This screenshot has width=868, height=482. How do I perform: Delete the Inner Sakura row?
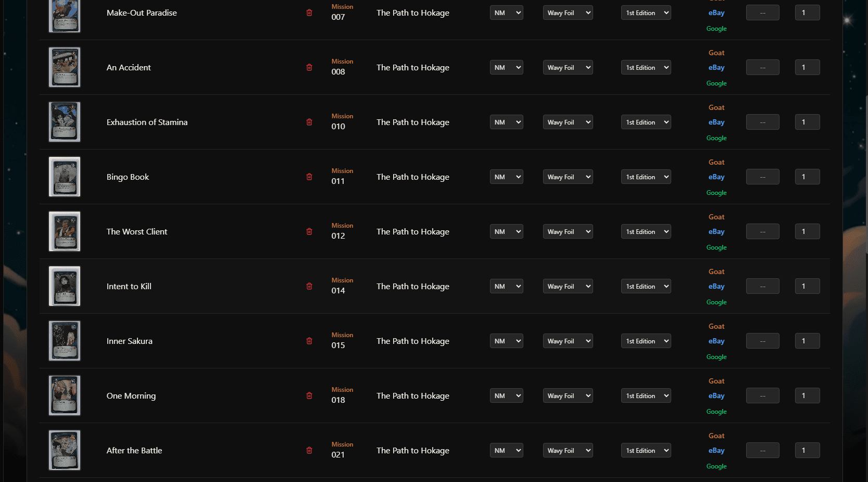[x=309, y=341]
